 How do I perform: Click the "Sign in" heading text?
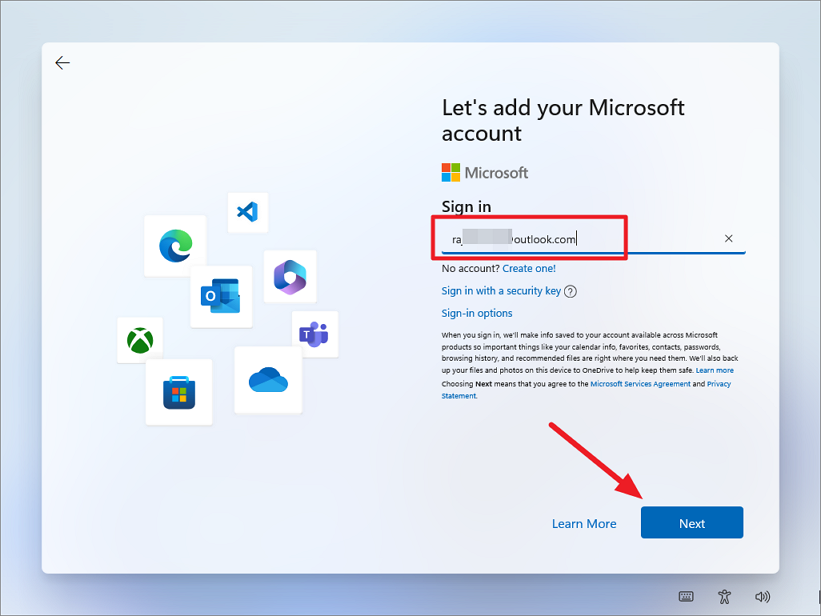click(467, 206)
